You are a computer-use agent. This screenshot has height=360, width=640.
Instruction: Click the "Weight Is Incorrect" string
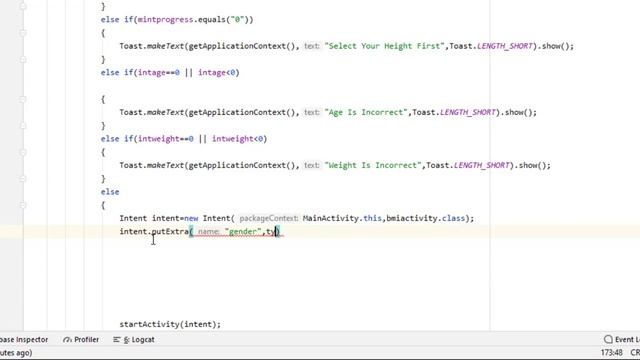pyautogui.click(x=373, y=165)
